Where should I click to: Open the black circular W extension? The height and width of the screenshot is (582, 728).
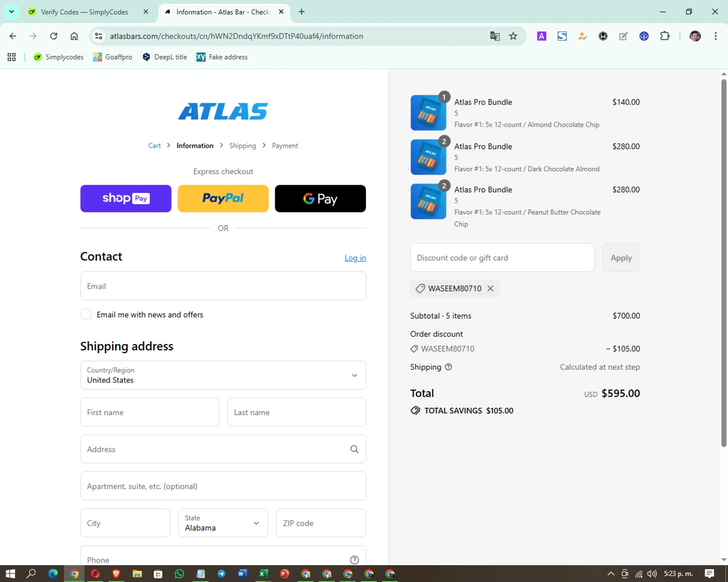603,36
